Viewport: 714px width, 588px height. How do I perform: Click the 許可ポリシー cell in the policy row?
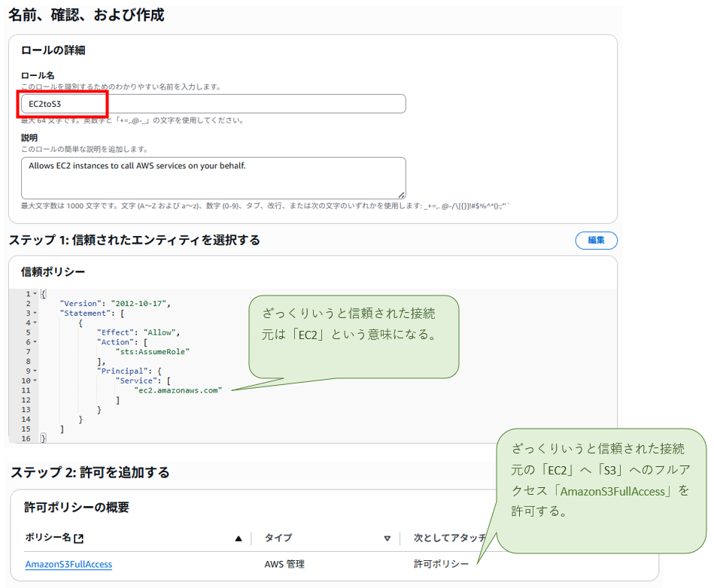pyautogui.click(x=441, y=565)
